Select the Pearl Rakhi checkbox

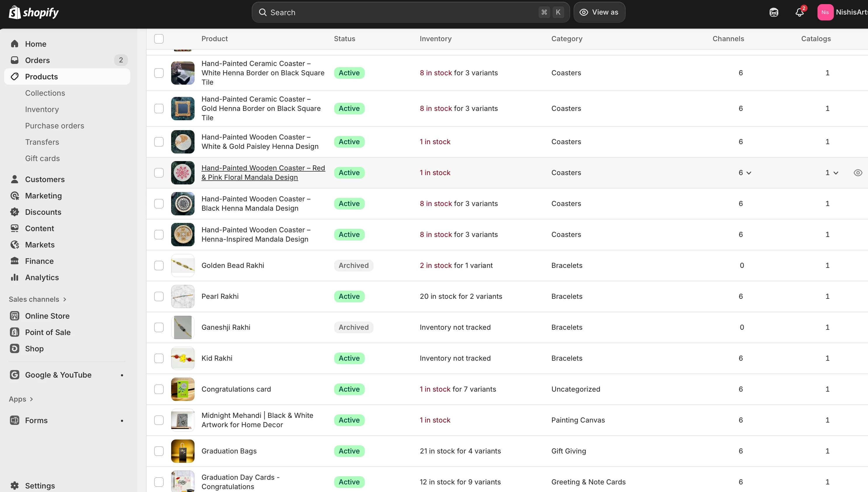[x=159, y=296]
